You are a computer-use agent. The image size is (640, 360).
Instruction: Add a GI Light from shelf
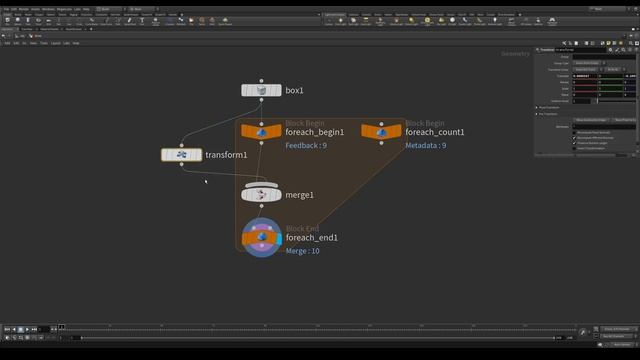click(x=452, y=21)
